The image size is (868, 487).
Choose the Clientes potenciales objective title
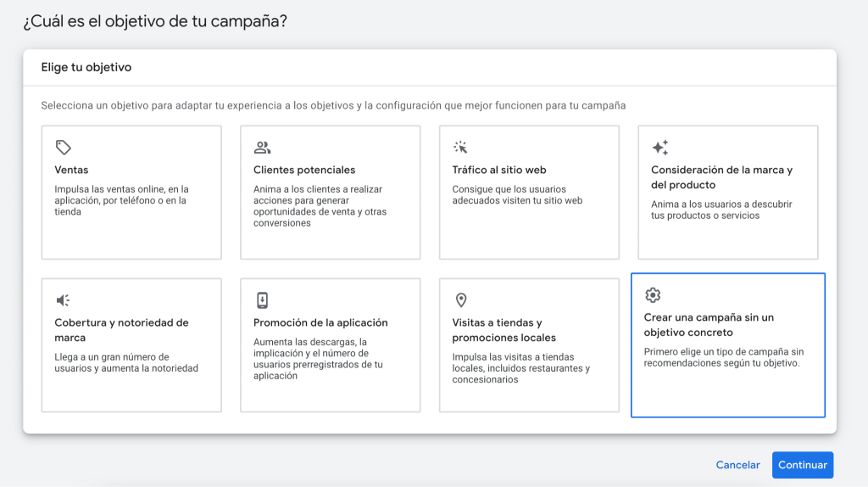304,170
